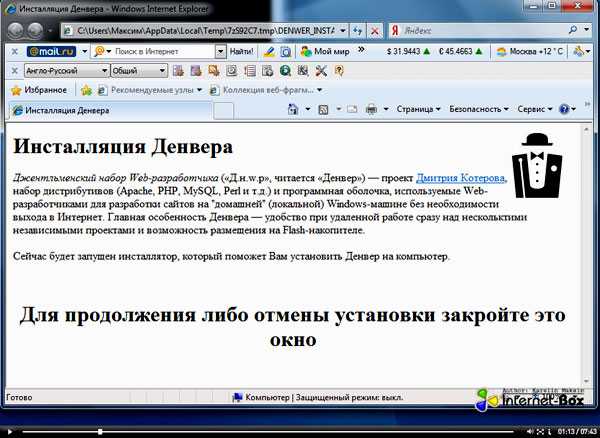
Task: Open Рекомендуемые узлы dropdown
Action: point(150,90)
